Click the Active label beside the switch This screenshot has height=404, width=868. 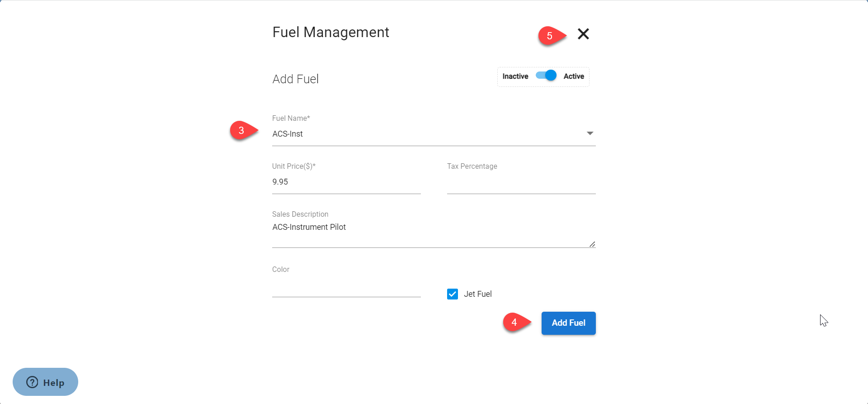[x=574, y=76]
